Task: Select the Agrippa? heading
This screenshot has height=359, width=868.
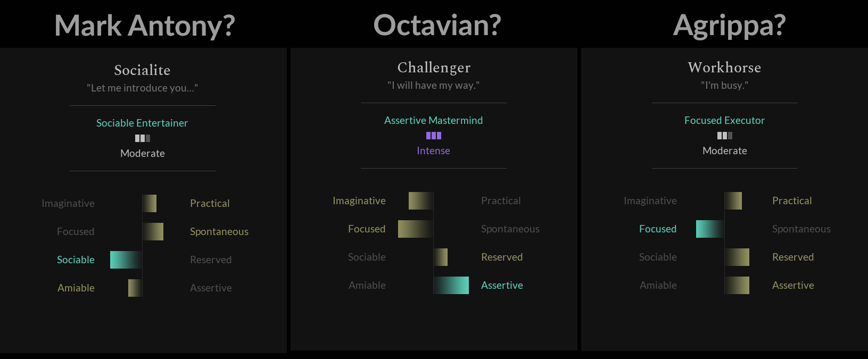Action: 730,26
